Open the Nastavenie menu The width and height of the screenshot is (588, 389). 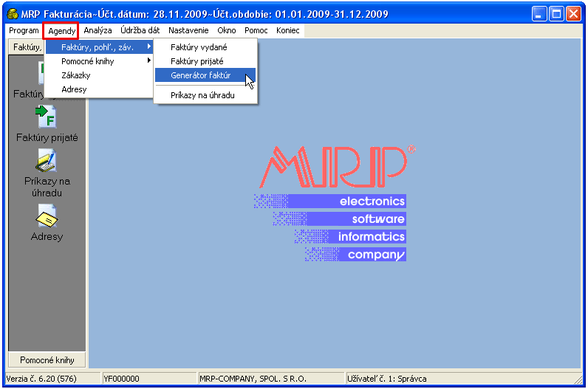pos(188,30)
